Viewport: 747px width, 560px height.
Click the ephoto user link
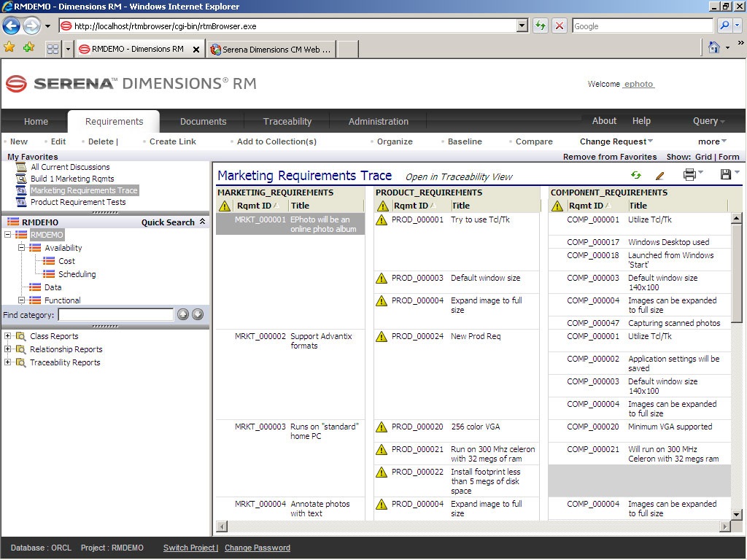pyautogui.click(x=638, y=84)
